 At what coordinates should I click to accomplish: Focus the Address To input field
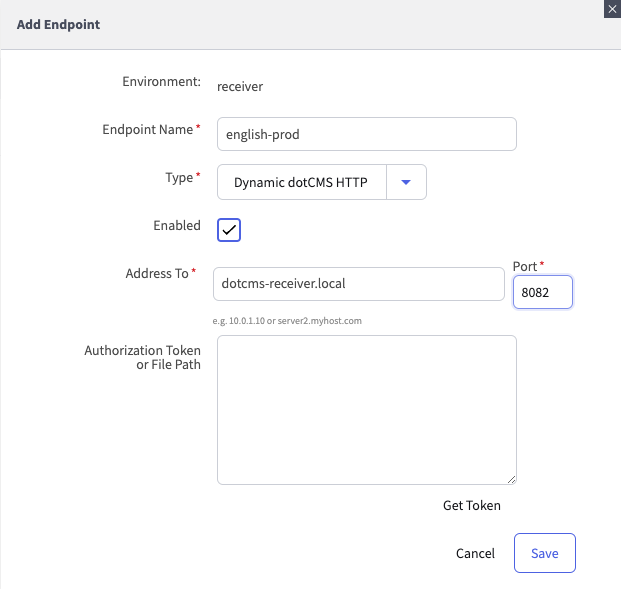(x=359, y=283)
